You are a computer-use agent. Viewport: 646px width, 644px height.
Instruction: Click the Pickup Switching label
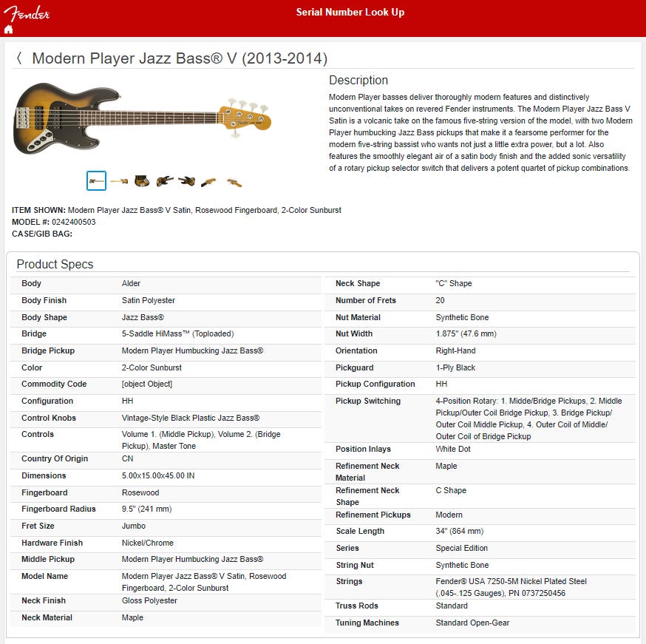click(x=368, y=401)
